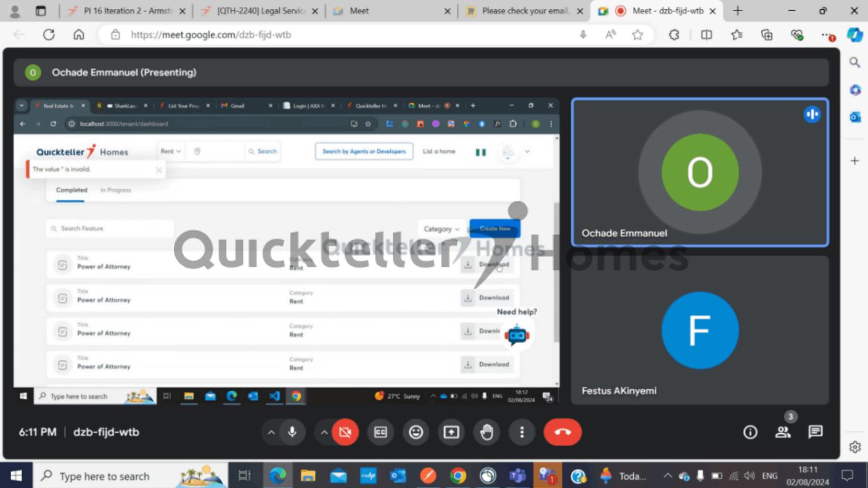Screen dimensions: 868x488
Task: Open the browser tab actions menu
Action: pos(41,11)
